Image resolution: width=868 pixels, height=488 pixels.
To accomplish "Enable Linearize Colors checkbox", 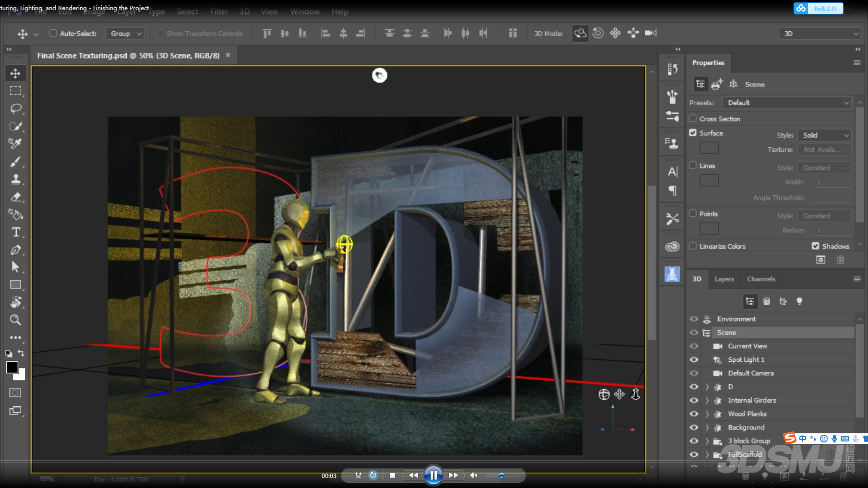I will pyautogui.click(x=693, y=246).
